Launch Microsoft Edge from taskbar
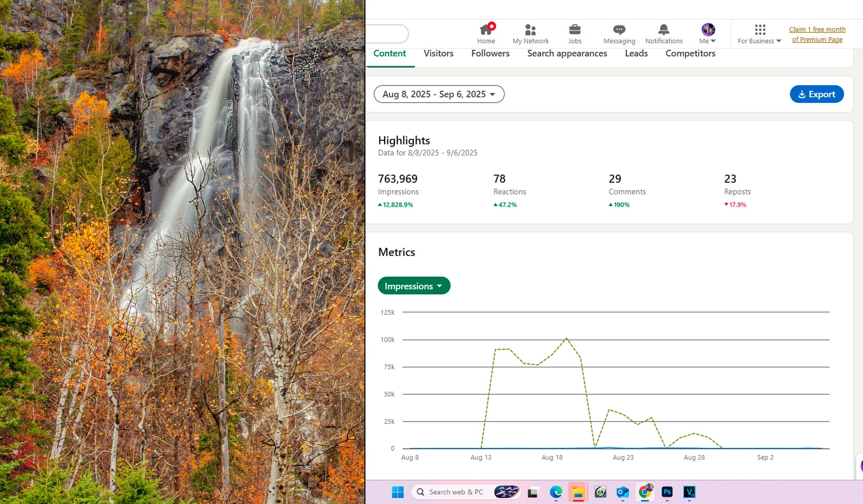863x504 pixels. [556, 492]
